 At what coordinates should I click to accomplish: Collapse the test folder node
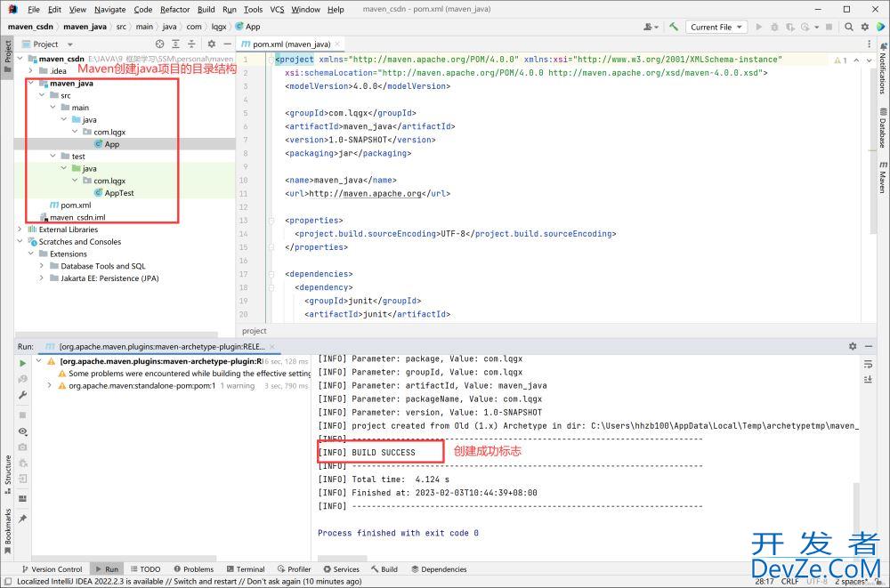coord(53,156)
